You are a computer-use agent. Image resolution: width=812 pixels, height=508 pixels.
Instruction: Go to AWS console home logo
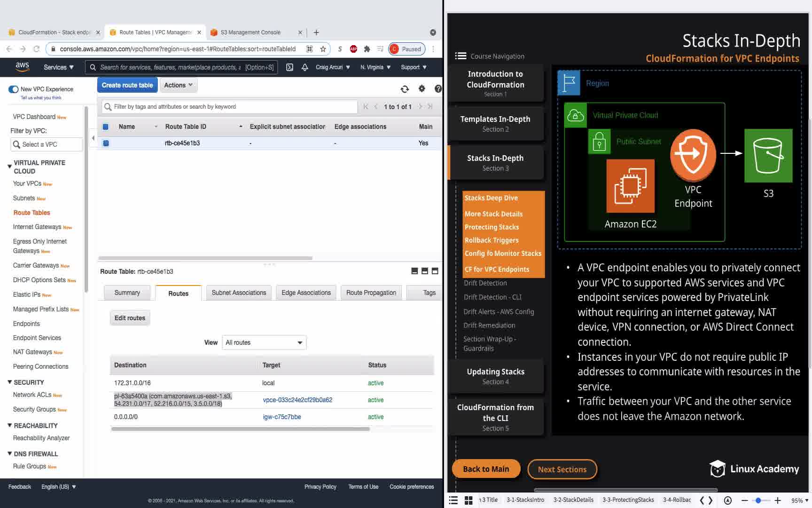coord(22,67)
